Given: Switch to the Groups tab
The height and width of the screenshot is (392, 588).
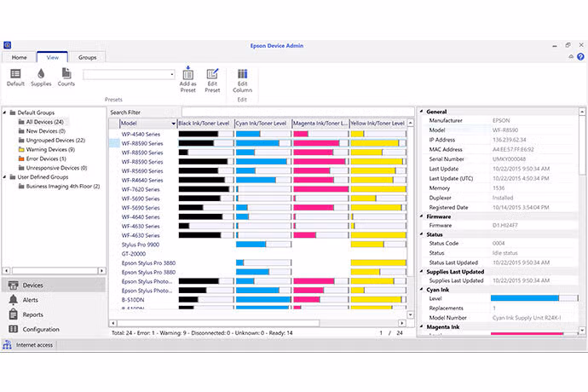Looking at the screenshot, I should click(88, 57).
